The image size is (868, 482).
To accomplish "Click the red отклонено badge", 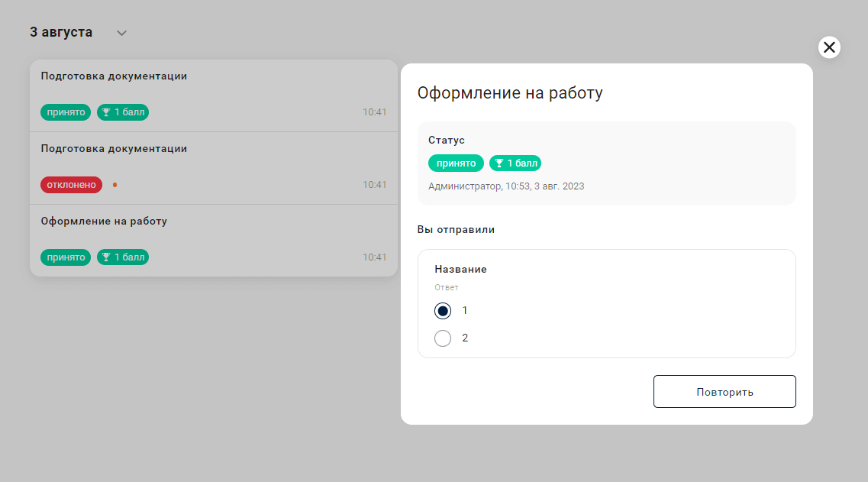I will pyautogui.click(x=71, y=185).
